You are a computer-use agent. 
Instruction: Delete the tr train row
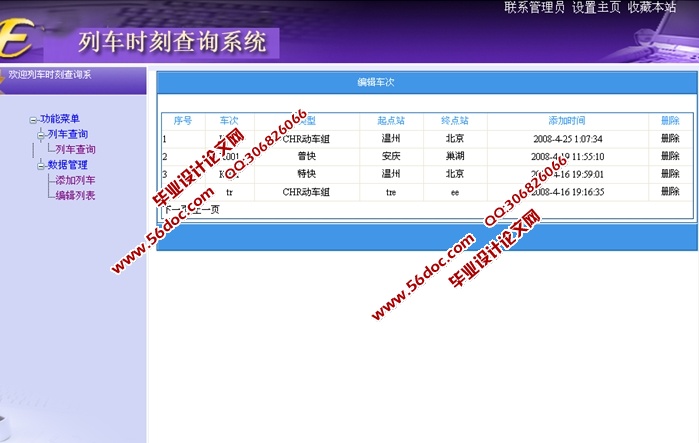click(x=670, y=192)
